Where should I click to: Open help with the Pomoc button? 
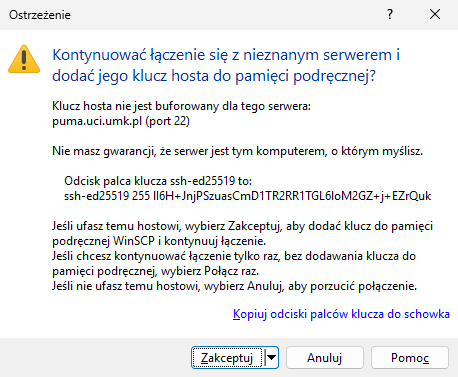pos(410,358)
